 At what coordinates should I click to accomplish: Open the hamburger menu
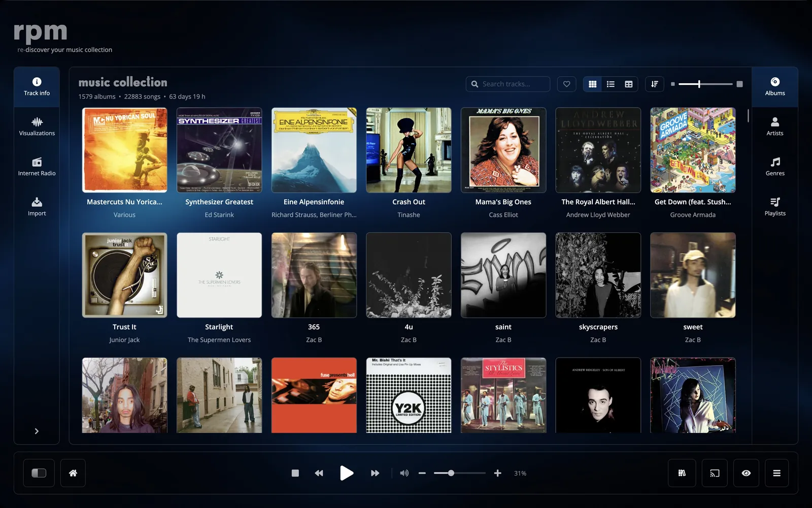pos(776,473)
